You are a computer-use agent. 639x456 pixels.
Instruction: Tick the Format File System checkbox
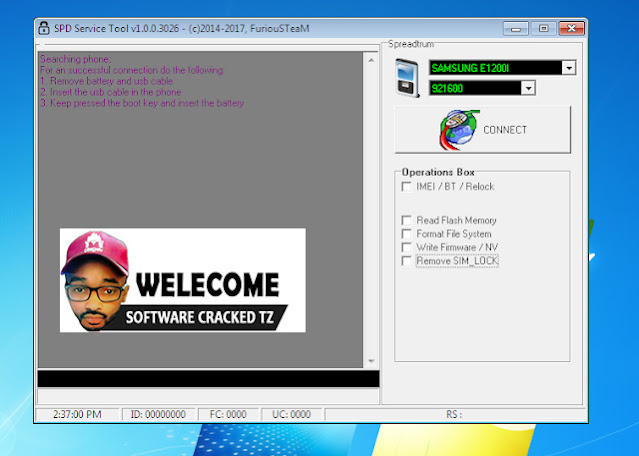pos(406,234)
